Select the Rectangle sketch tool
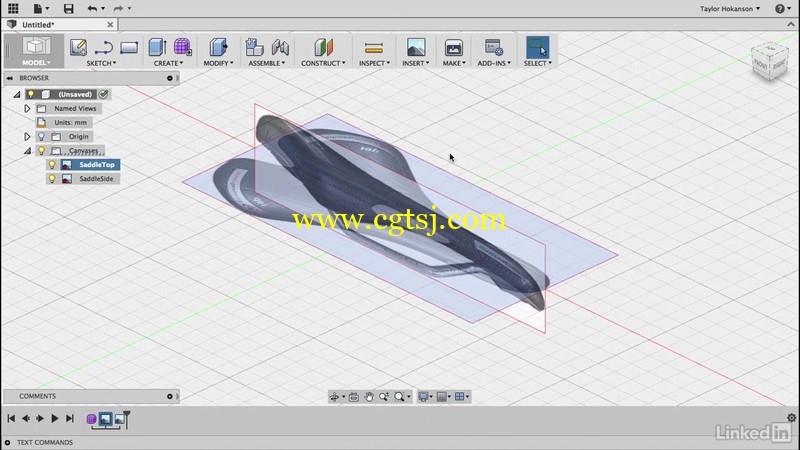Image resolution: width=800 pixels, height=450 pixels. coord(129,47)
